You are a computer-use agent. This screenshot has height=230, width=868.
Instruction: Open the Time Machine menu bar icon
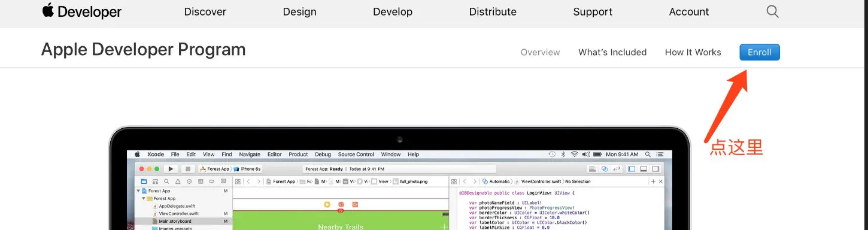(552, 154)
